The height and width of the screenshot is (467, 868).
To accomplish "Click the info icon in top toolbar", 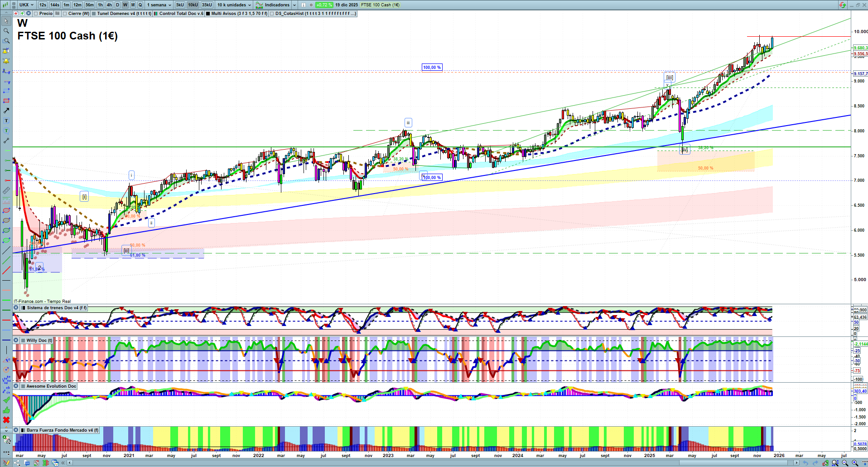I will click(x=304, y=5).
